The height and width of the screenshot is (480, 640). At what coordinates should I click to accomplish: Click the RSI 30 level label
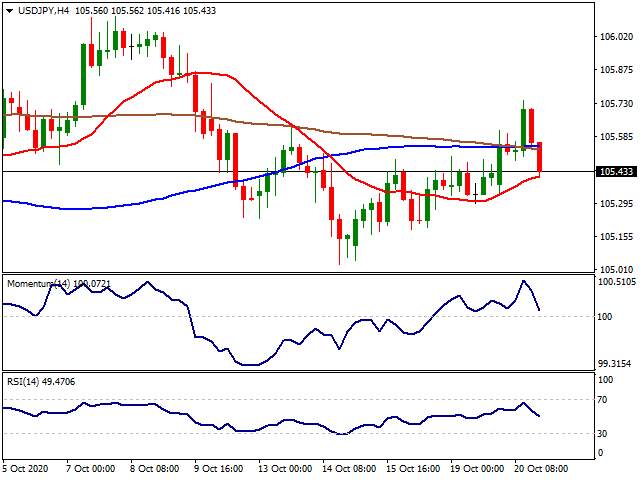(x=602, y=433)
